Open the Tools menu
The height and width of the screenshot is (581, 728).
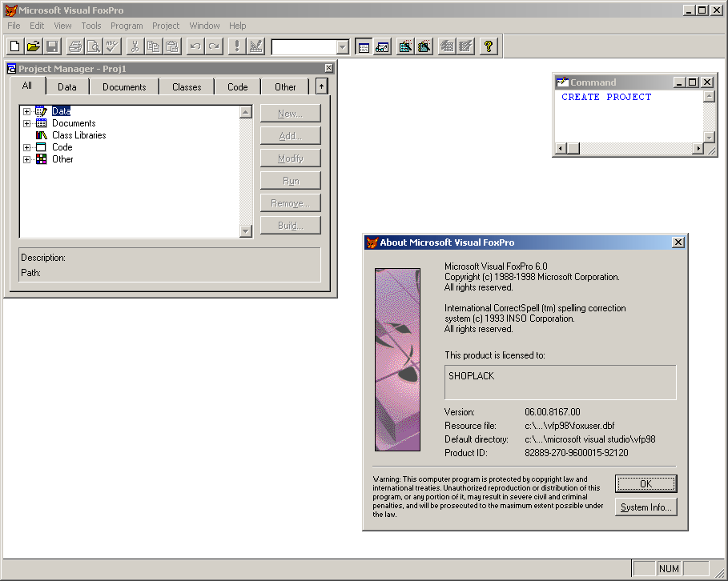(x=91, y=26)
